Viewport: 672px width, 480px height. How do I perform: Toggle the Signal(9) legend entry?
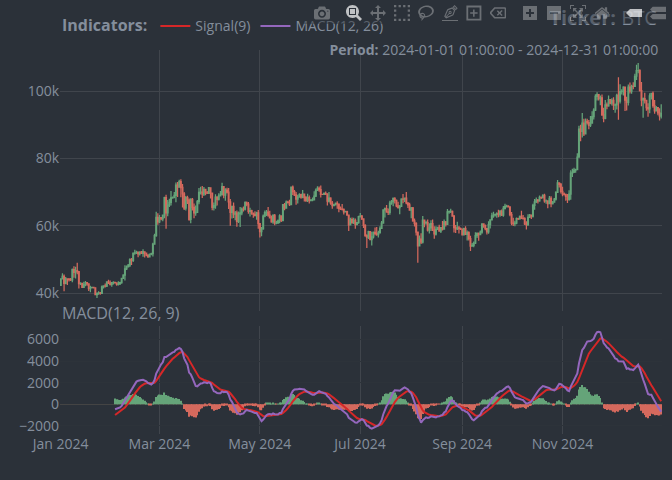205,26
